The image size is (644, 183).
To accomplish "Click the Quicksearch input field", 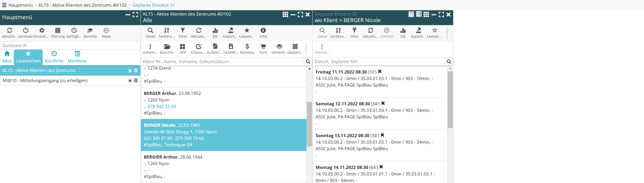I will [x=70, y=45].
